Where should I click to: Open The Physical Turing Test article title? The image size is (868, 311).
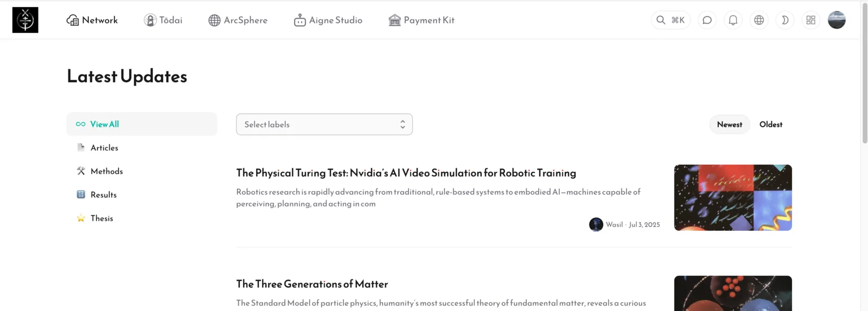coord(406,173)
